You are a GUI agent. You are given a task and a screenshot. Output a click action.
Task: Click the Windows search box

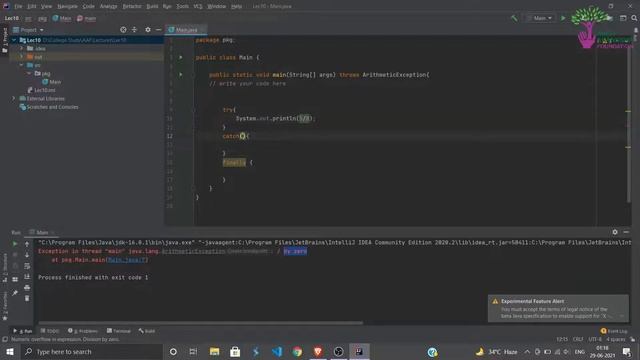(91, 351)
